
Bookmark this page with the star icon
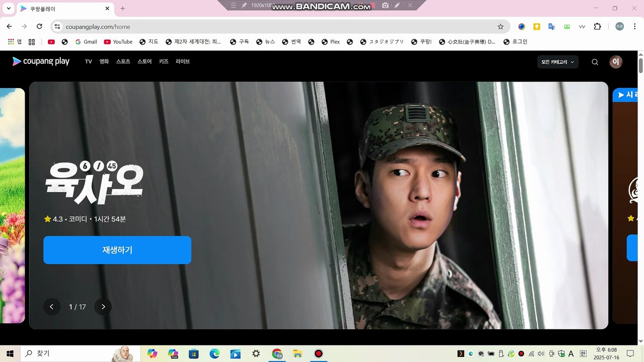501,27
